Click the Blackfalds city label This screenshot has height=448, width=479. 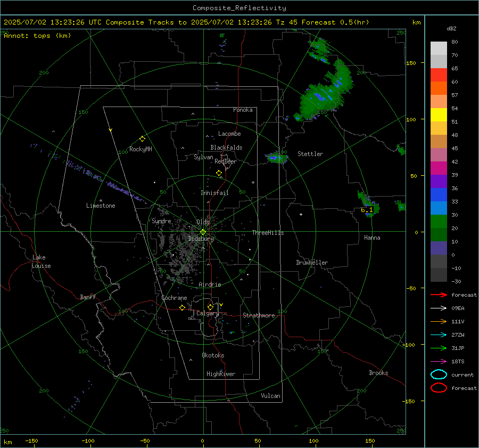pyautogui.click(x=226, y=148)
